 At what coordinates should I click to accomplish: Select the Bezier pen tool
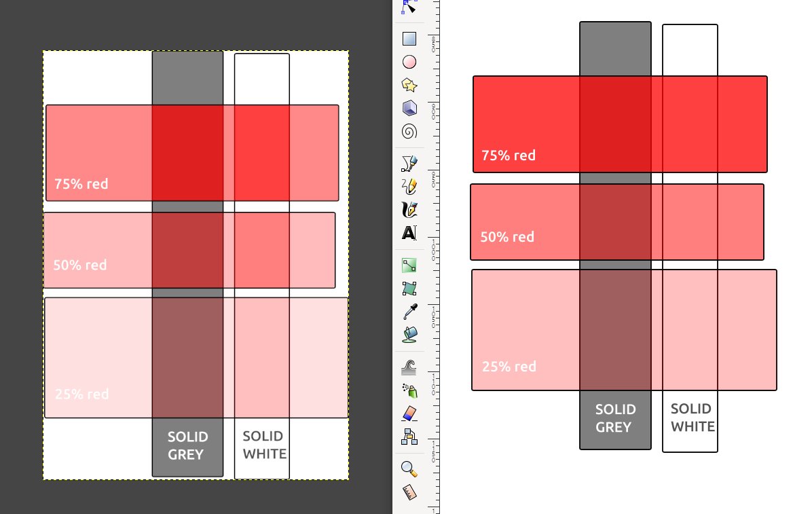tap(409, 162)
